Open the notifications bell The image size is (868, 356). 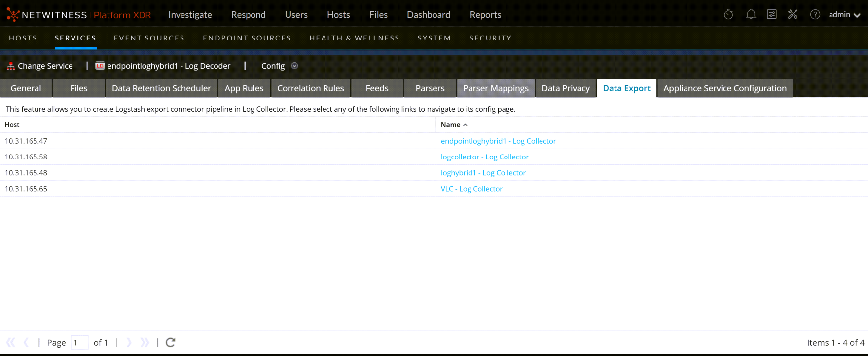[x=751, y=14]
